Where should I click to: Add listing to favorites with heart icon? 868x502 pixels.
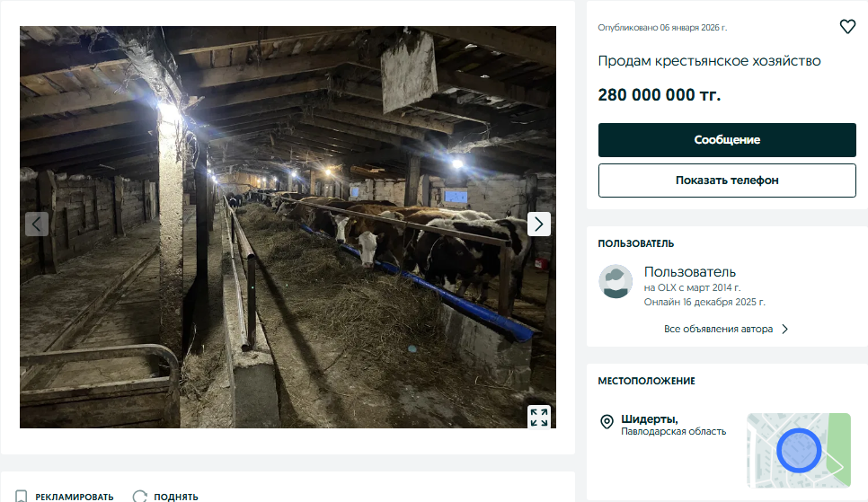tap(847, 27)
